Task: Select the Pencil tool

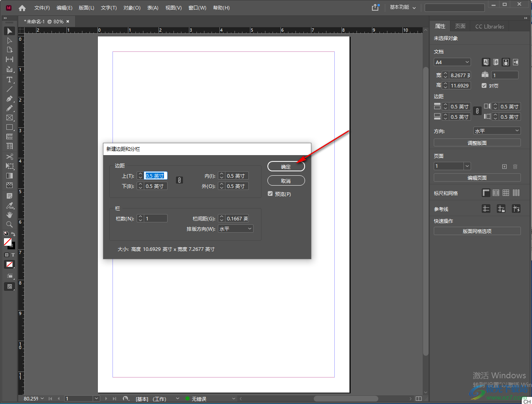Action: point(10,108)
